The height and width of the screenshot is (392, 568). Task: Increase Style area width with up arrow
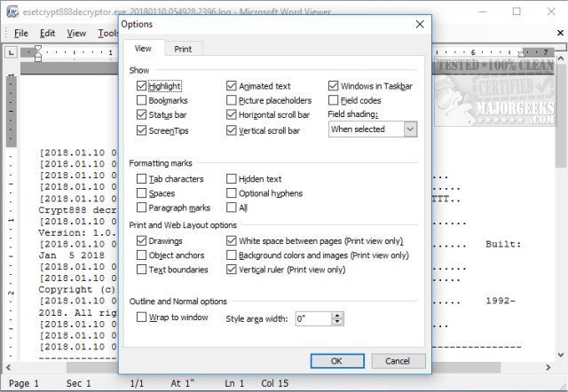click(337, 316)
